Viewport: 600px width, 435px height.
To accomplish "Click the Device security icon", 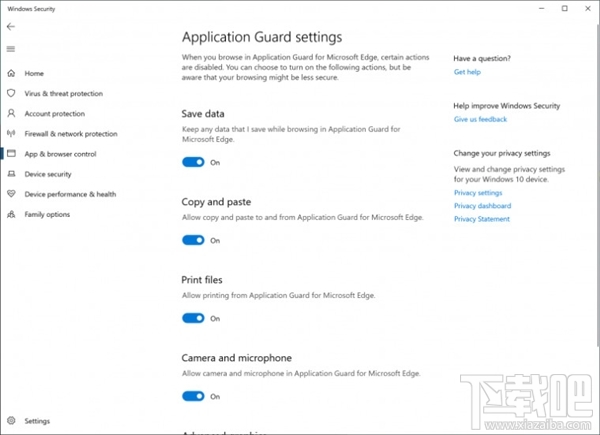I will pyautogui.click(x=11, y=174).
